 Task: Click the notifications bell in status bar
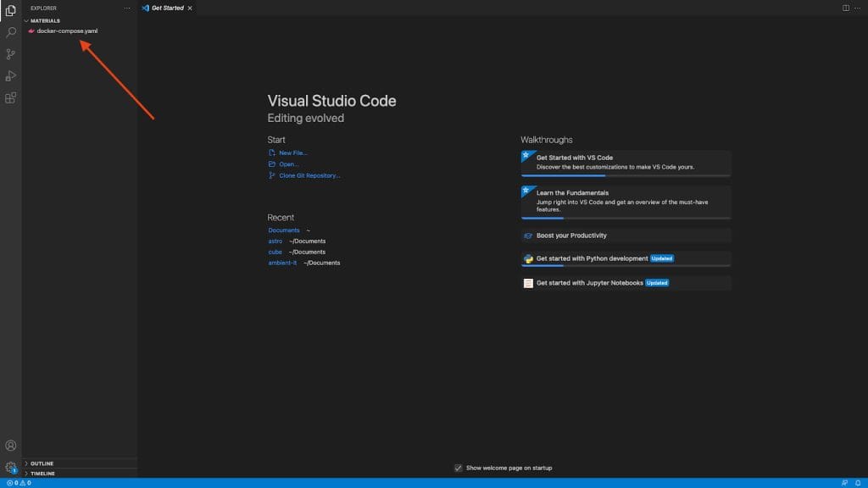click(x=858, y=483)
